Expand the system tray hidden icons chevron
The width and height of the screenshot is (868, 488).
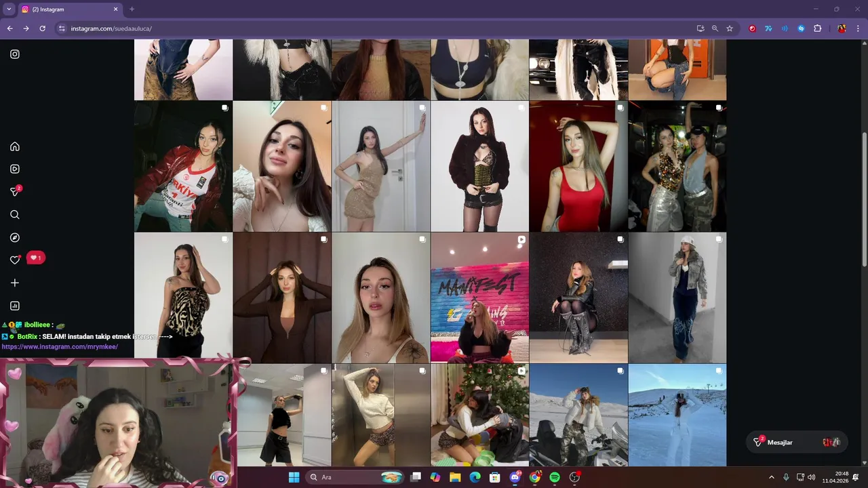(771, 477)
